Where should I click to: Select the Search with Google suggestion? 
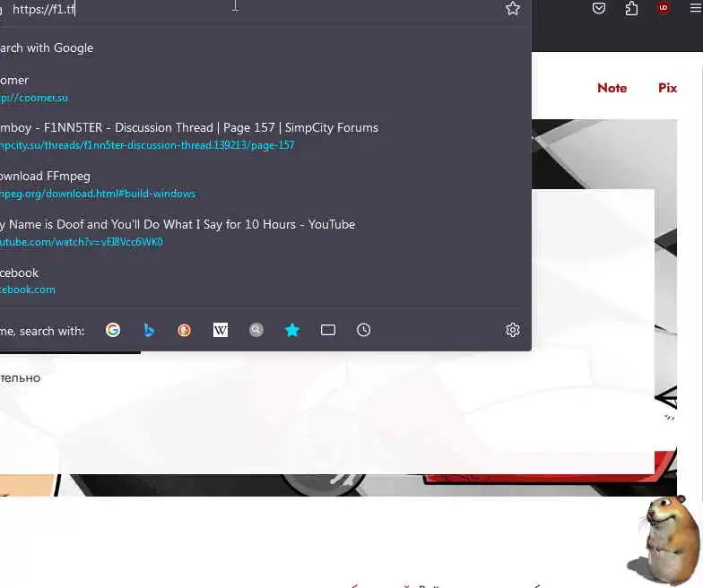coord(262,48)
